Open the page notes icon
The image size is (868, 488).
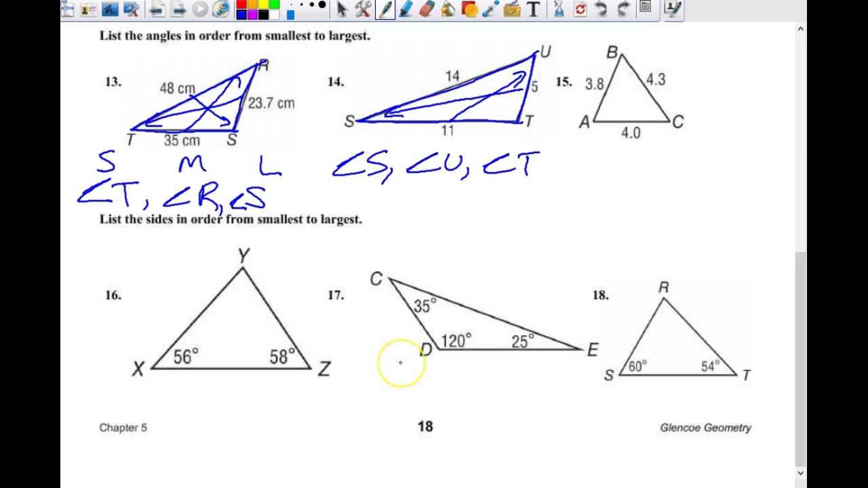click(x=645, y=7)
